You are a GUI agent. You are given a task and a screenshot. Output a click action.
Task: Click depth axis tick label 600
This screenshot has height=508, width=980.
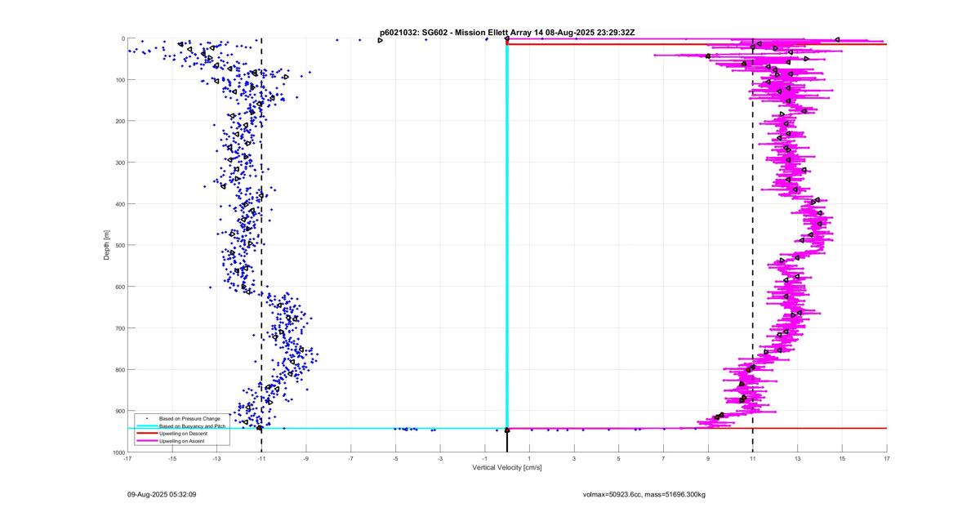pos(119,287)
